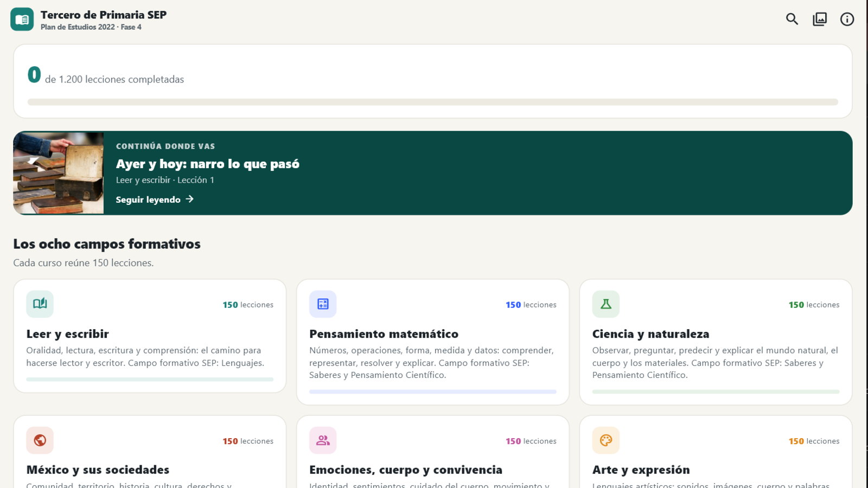Click the globe icon on México y sus sociedades
The width and height of the screenshot is (868, 488).
(40, 440)
